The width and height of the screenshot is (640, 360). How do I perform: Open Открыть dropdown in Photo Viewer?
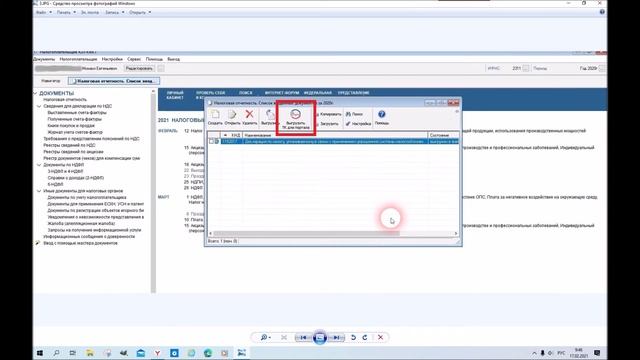pyautogui.click(x=140, y=13)
